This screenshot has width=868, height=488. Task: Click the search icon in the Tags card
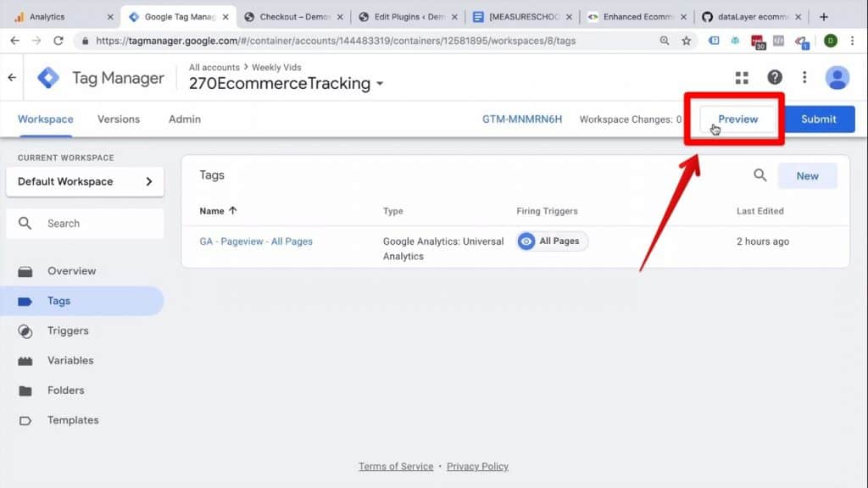point(760,175)
